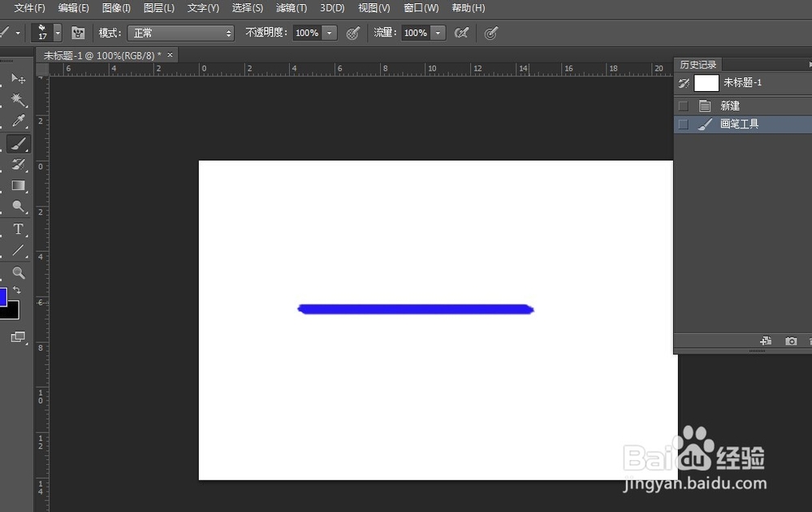Click the black background color swatch
The width and height of the screenshot is (812, 512).
click(11, 312)
